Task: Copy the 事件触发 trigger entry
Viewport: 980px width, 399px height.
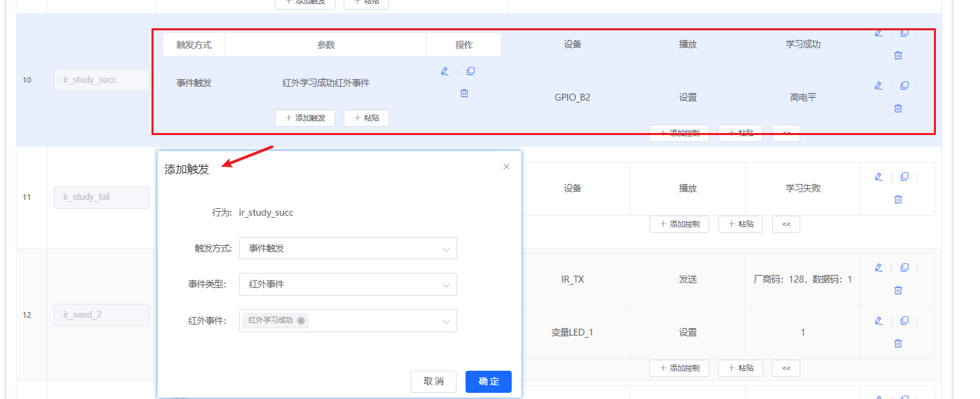Action: point(471,70)
